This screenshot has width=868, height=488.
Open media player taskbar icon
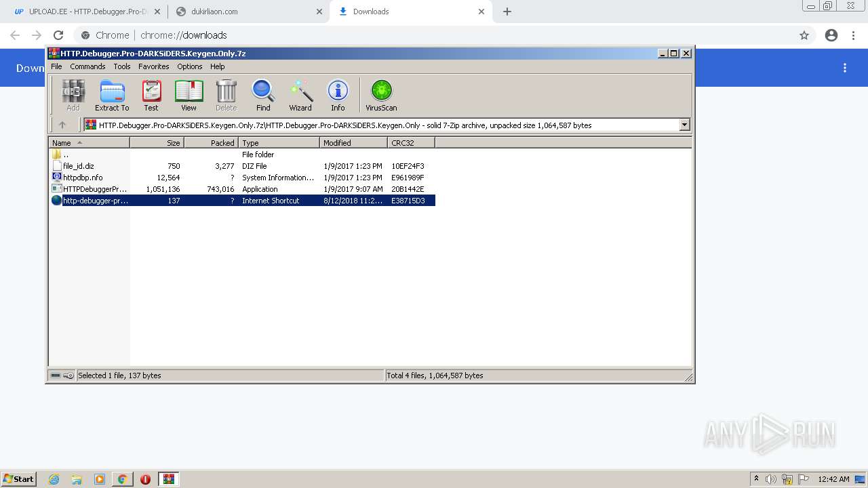click(x=100, y=479)
